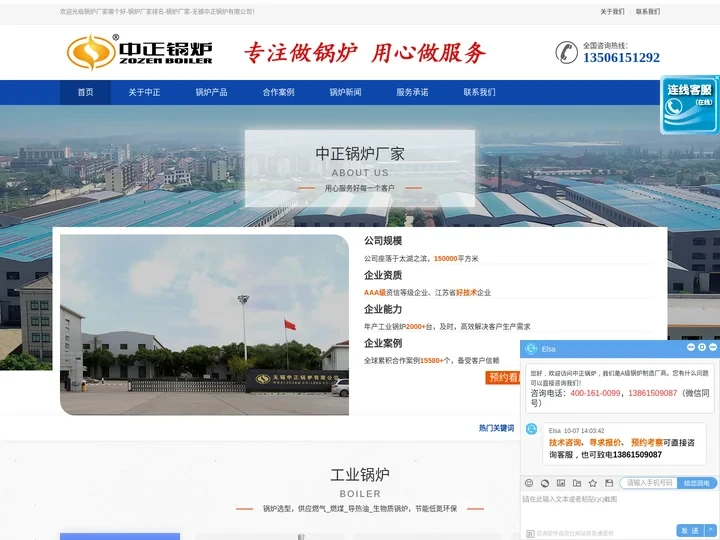Viewport: 720px width, 540px height.
Task: Click the send file folder icon in chat
Action: point(577,483)
